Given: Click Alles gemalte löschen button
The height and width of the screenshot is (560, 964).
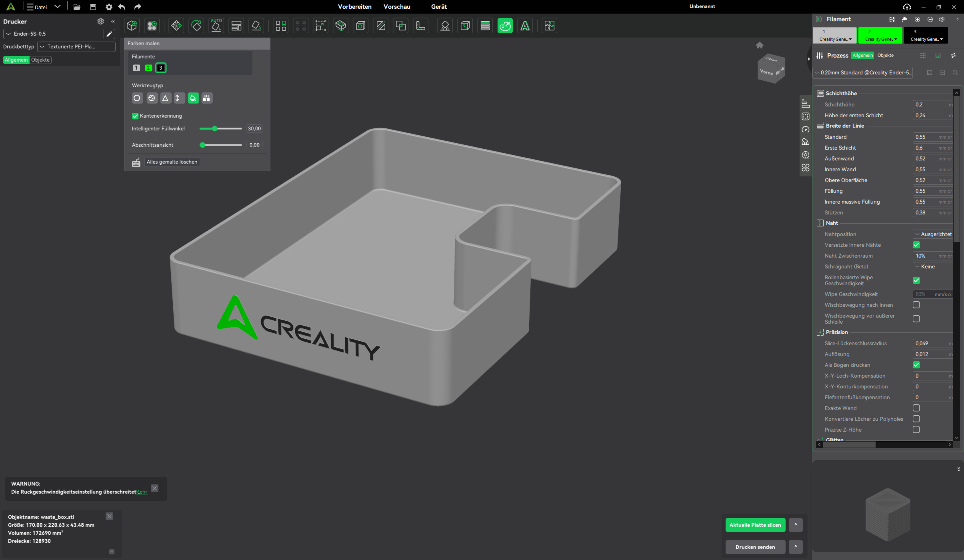Looking at the screenshot, I should (x=172, y=162).
